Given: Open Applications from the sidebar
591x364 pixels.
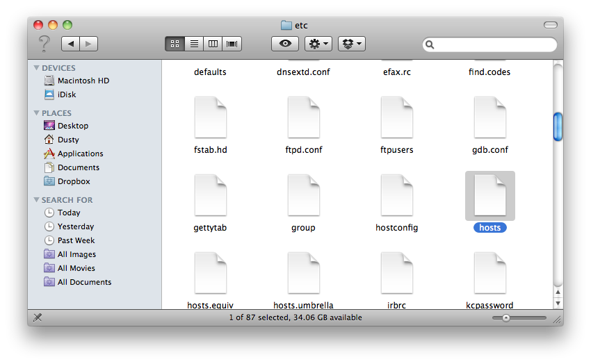Looking at the screenshot, I should tap(74, 154).
